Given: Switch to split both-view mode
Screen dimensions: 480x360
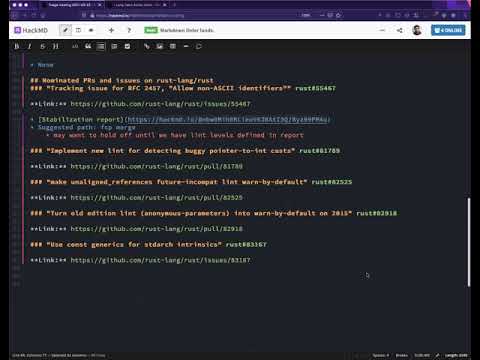Looking at the screenshot, I should pos(78,30).
